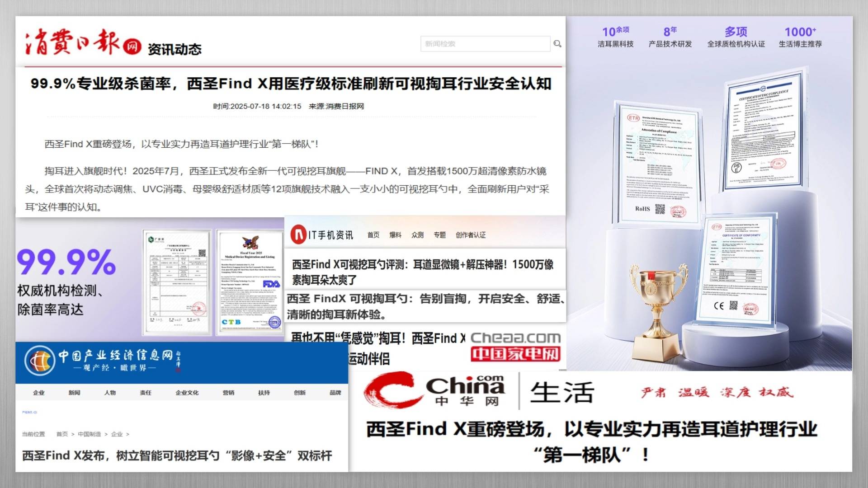Click the 品牌 navigation item

tap(335, 393)
